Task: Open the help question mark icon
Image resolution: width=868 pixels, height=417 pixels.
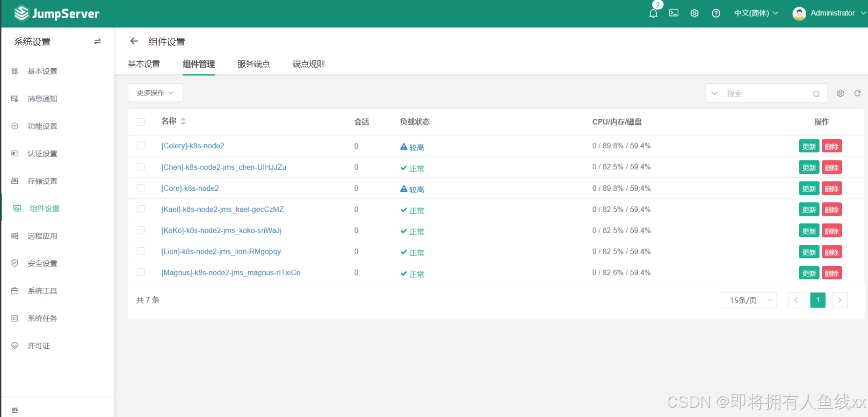Action: 716,13
